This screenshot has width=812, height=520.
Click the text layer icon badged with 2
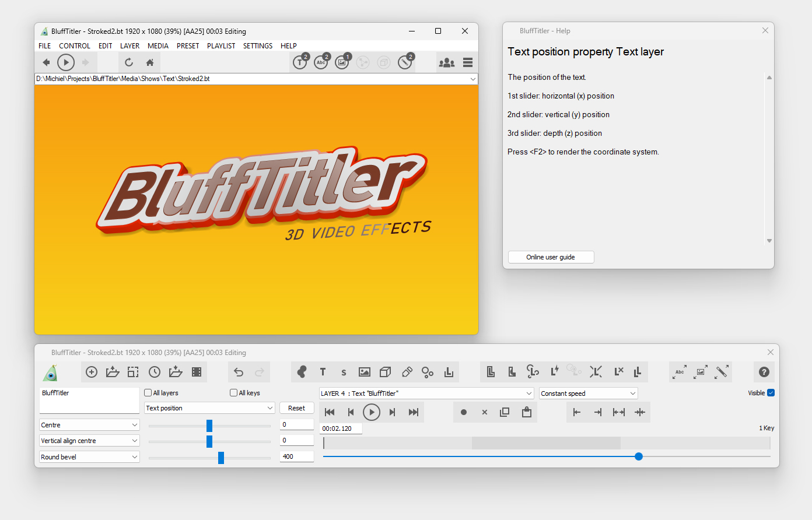[300, 62]
